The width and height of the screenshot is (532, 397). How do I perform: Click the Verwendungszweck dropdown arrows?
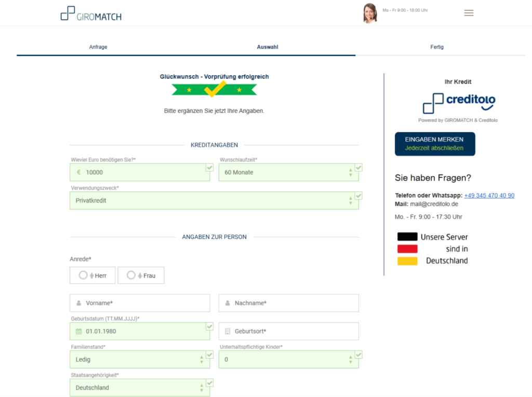351,201
